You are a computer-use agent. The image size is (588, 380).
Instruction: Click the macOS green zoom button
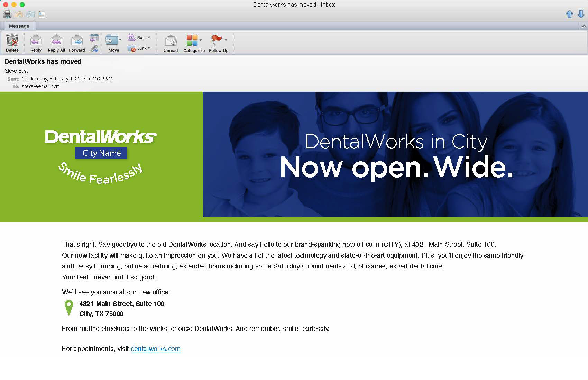tap(22, 4)
